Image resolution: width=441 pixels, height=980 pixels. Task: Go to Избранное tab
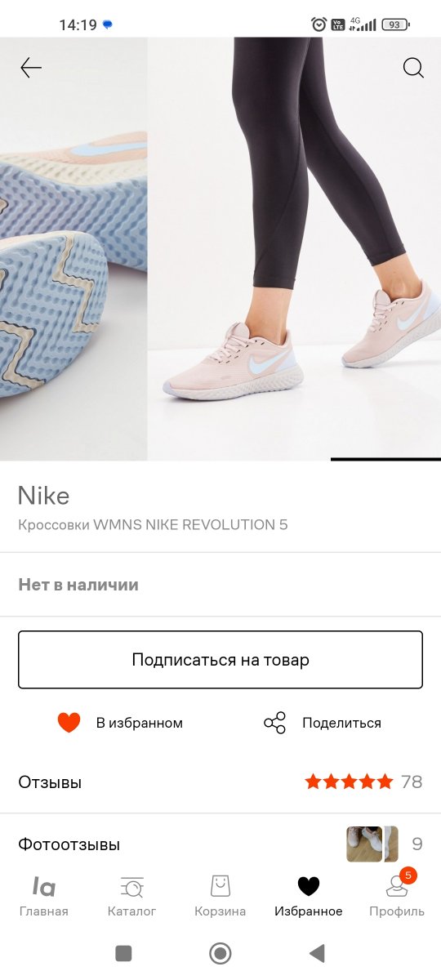(x=308, y=896)
